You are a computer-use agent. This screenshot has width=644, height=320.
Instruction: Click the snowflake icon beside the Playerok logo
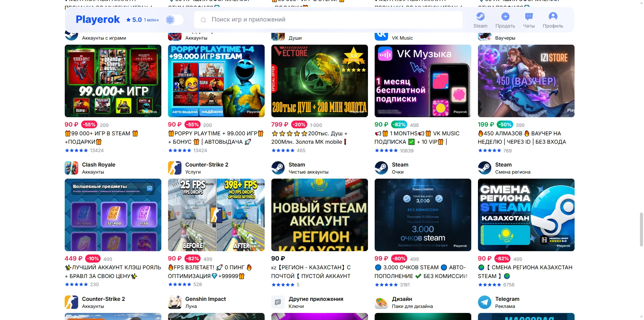pos(170,19)
